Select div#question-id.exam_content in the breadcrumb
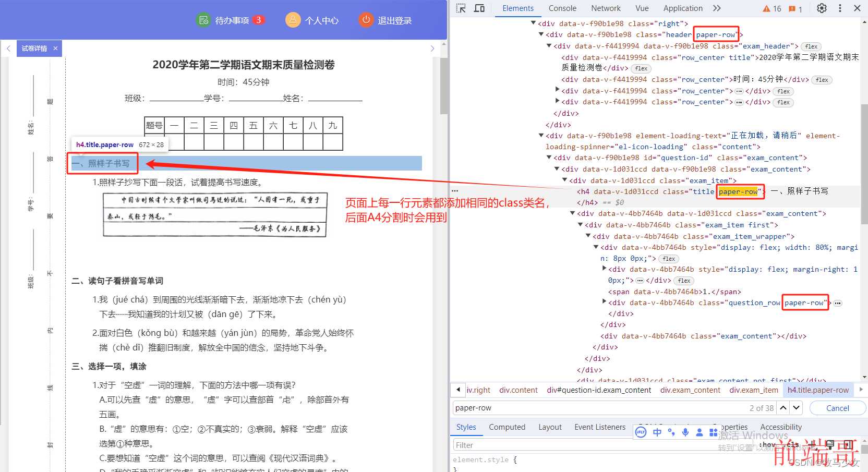The width and height of the screenshot is (868, 472). [599, 390]
